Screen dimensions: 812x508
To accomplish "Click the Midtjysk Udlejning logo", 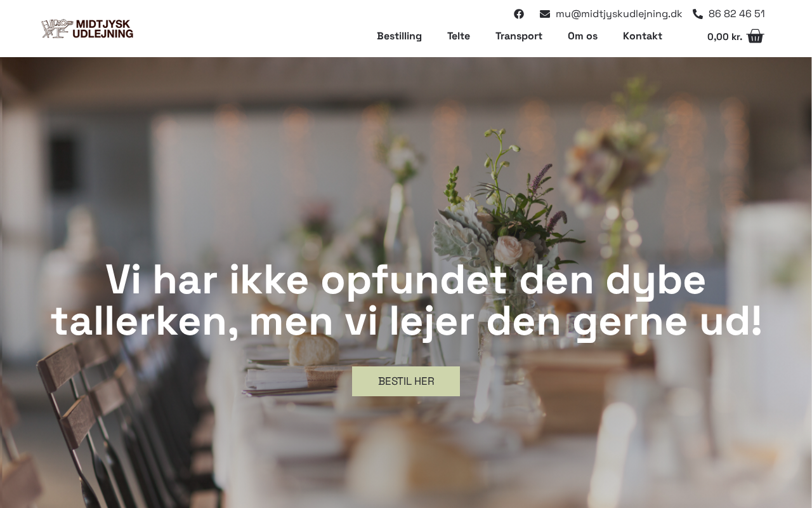I will [88, 29].
